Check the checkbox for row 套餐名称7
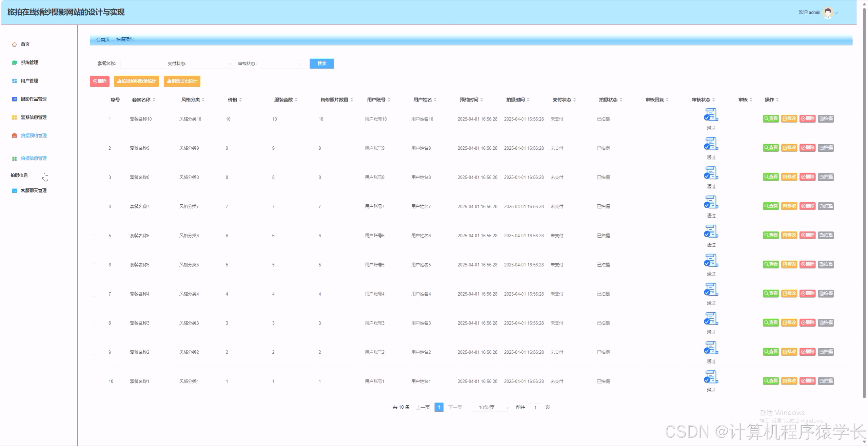Screen dimensions: 868x446 (94, 207)
